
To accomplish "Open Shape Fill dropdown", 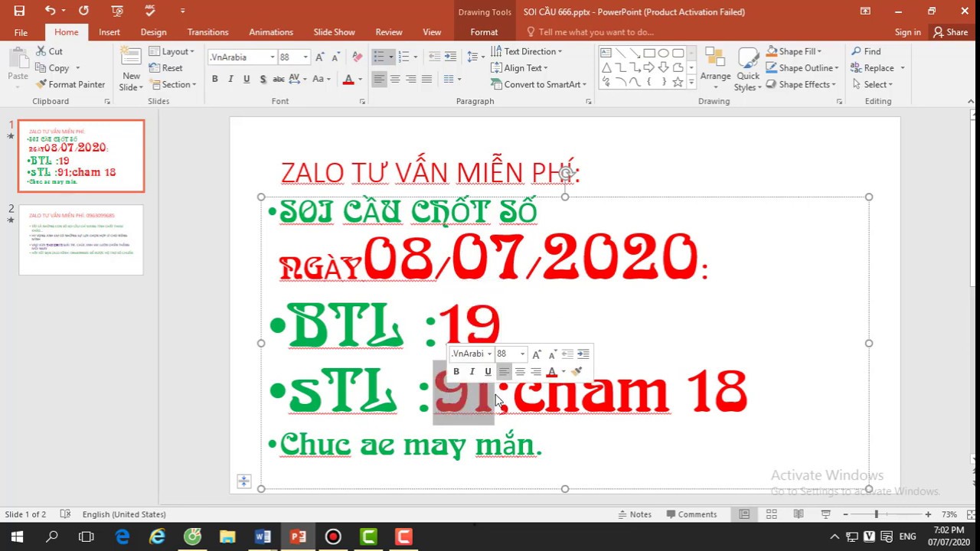I will [794, 51].
